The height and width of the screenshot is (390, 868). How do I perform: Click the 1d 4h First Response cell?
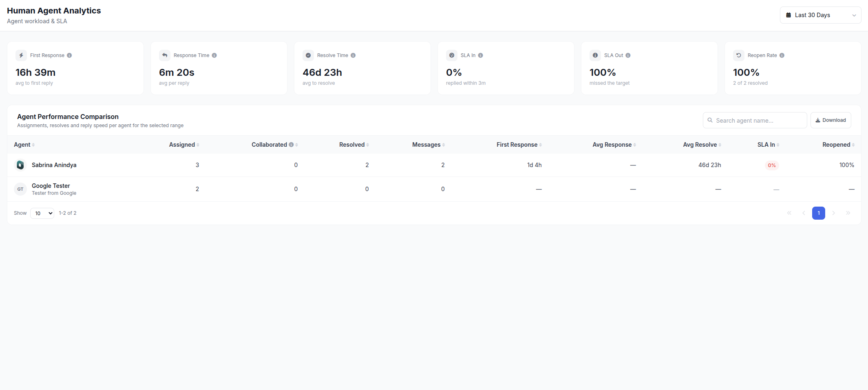tap(534, 165)
